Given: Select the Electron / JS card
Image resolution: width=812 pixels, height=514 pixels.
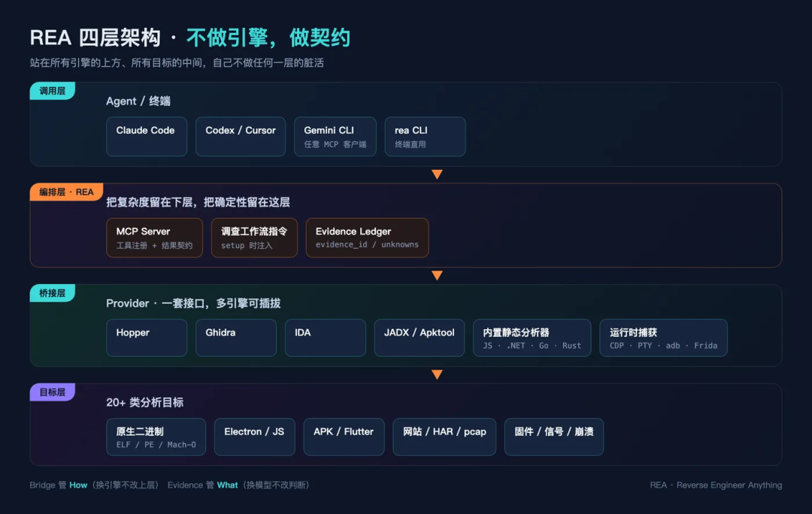Looking at the screenshot, I should [255, 437].
